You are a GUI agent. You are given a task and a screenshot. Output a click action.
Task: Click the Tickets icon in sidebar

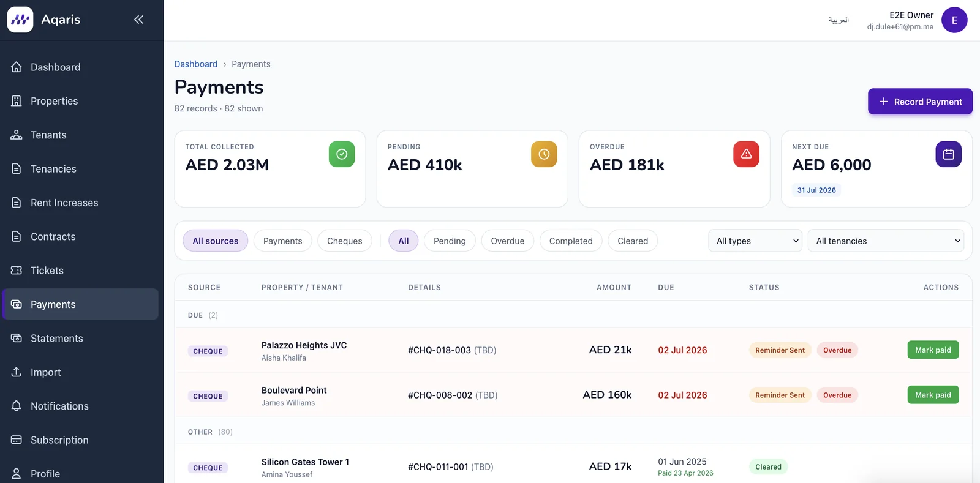click(x=17, y=270)
